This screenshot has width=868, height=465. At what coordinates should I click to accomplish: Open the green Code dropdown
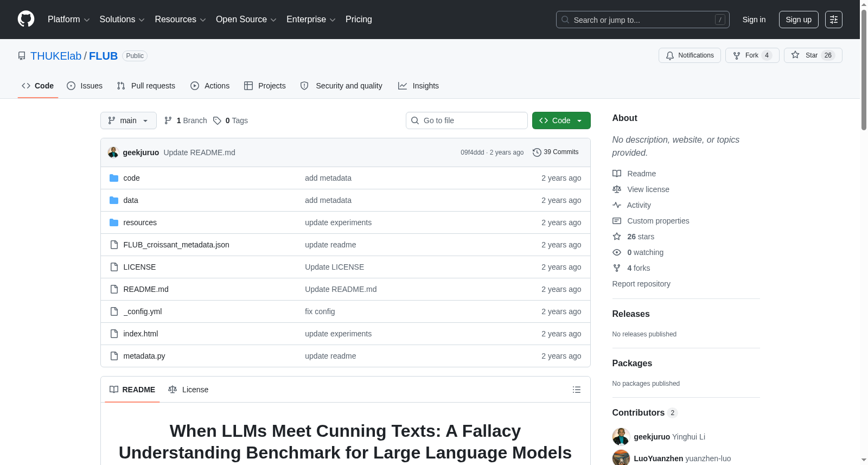pyautogui.click(x=561, y=120)
